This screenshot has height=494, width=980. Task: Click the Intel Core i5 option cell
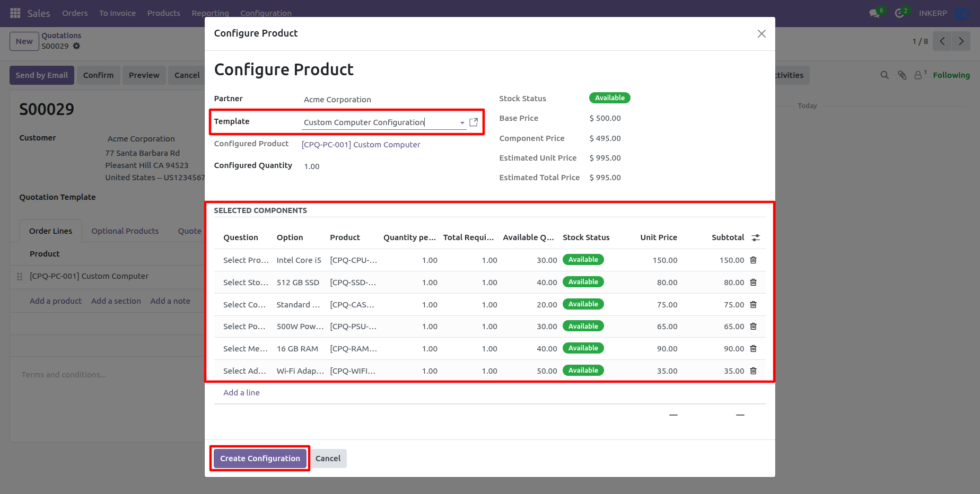[x=299, y=260]
